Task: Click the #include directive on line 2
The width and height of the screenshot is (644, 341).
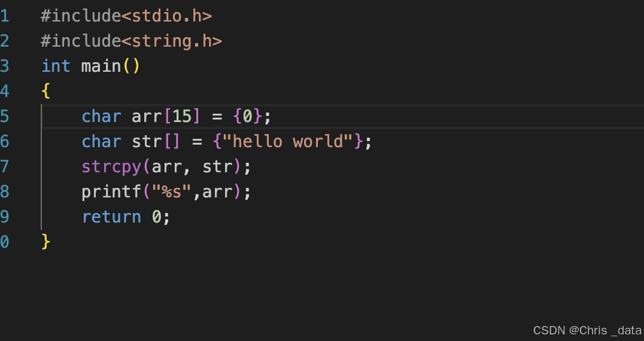Action: (81, 41)
